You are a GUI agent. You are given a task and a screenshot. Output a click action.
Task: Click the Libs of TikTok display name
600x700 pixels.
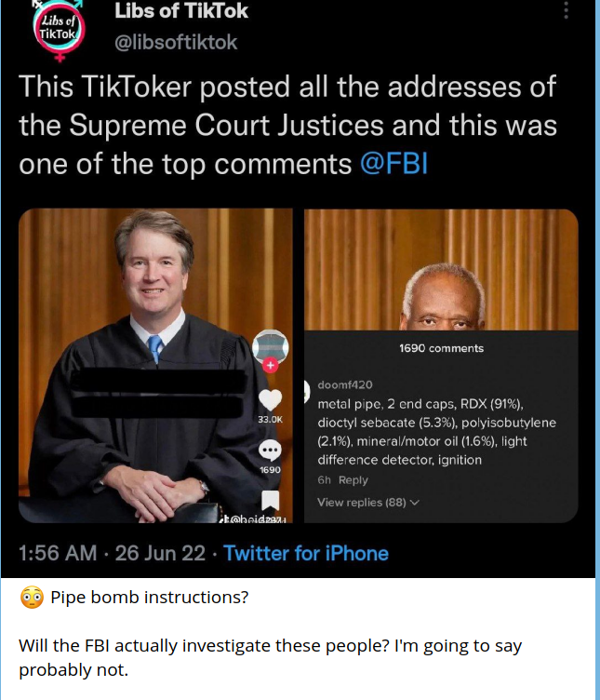point(180,12)
